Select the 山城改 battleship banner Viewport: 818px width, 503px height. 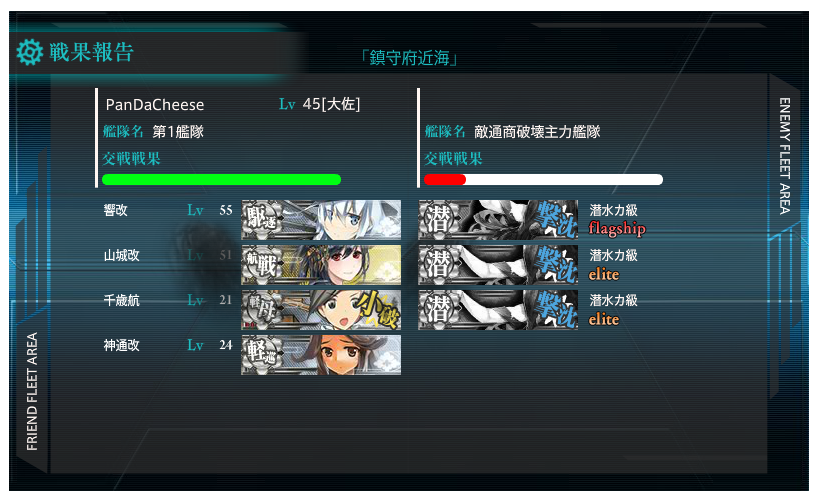tap(321, 265)
